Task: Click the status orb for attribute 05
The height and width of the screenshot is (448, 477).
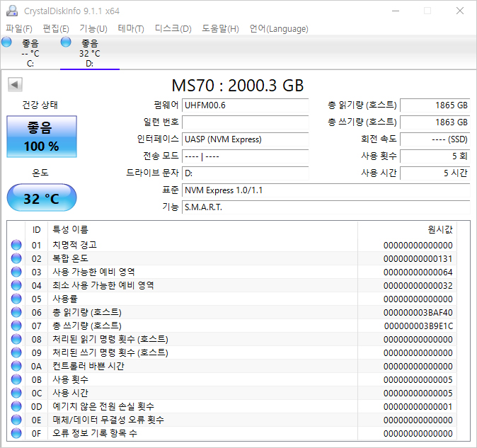Action: (x=16, y=299)
